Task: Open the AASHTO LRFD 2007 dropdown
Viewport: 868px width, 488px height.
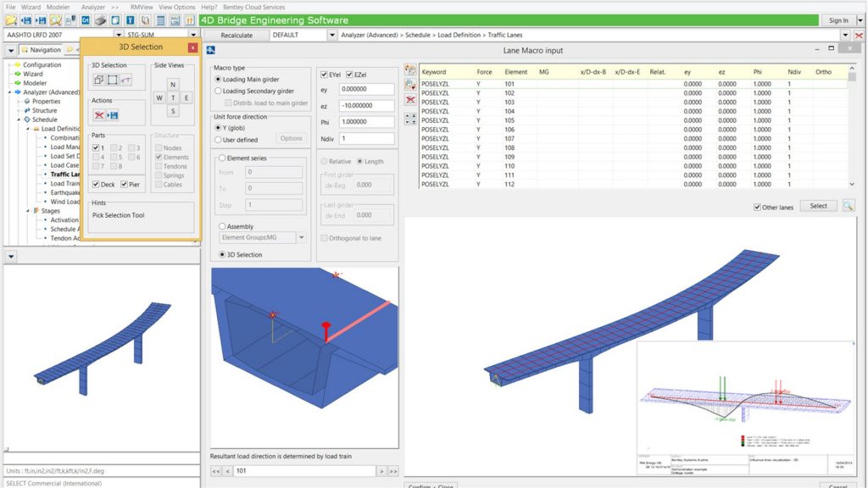Action: coord(119,35)
